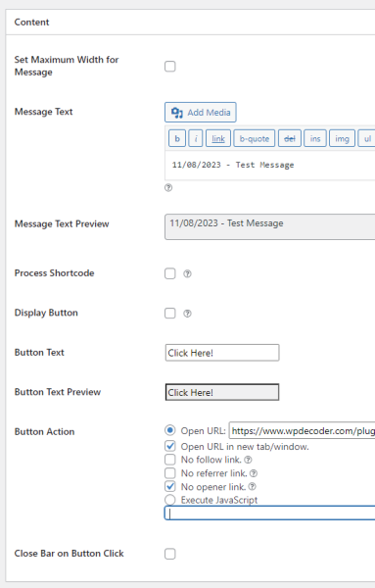Insert a link using the link button
Screen dimensions: 375x588
(x=218, y=139)
